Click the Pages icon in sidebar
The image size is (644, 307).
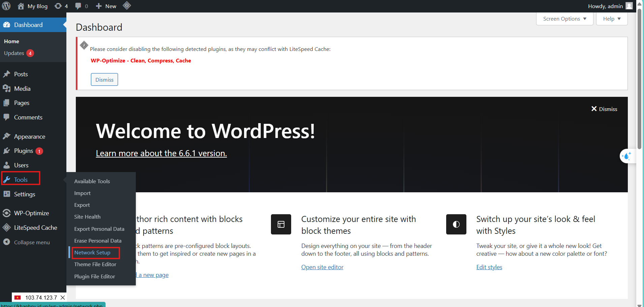coord(7,103)
